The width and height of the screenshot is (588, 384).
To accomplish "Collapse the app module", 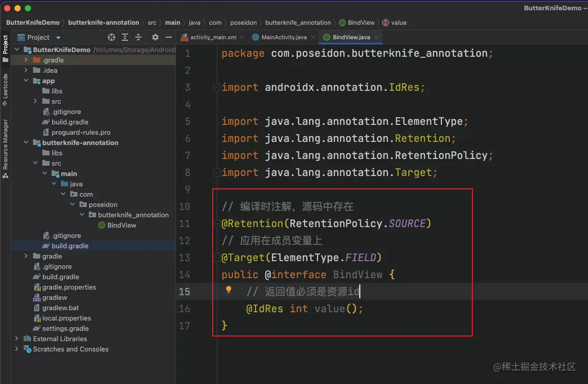I will click(26, 80).
